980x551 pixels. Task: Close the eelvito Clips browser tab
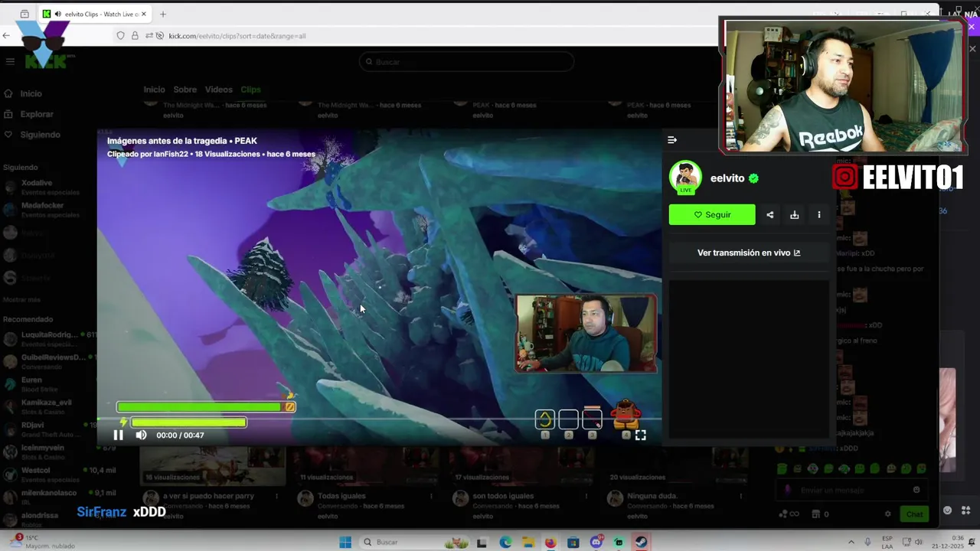click(143, 14)
